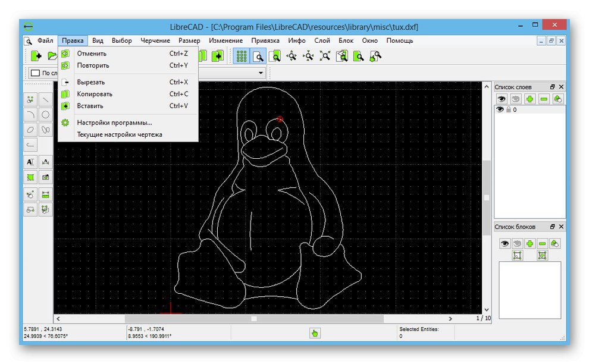Choose Отменить from the Правка menu
This screenshot has width=589, height=364.
tap(128, 54)
